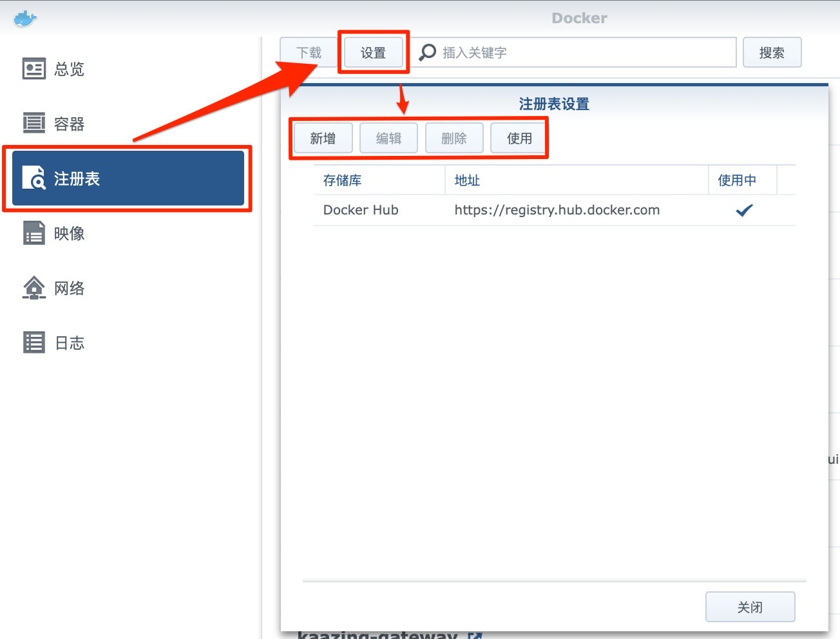Click the 总览 overview sidebar icon

(x=34, y=68)
